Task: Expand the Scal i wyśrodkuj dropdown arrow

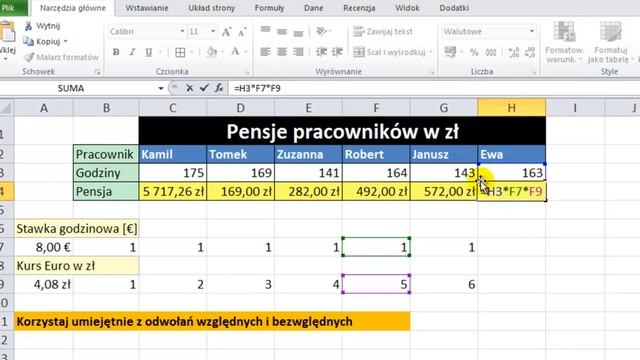Action: [x=431, y=52]
